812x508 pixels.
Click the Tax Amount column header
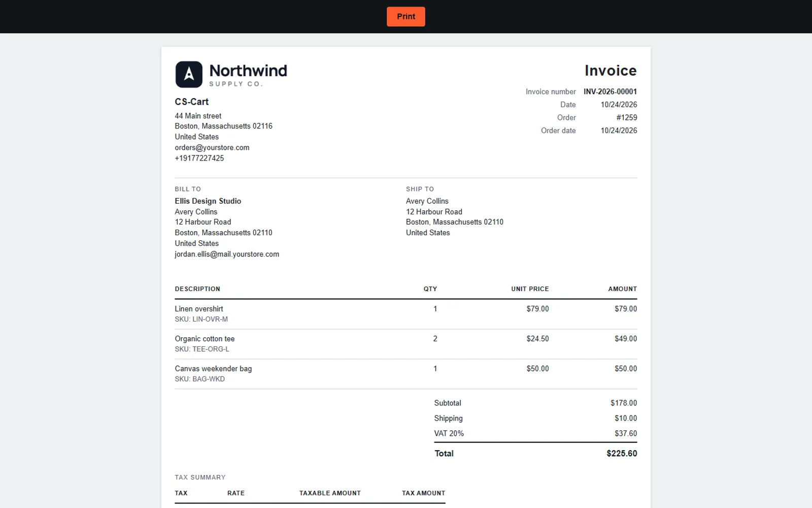[423, 493]
